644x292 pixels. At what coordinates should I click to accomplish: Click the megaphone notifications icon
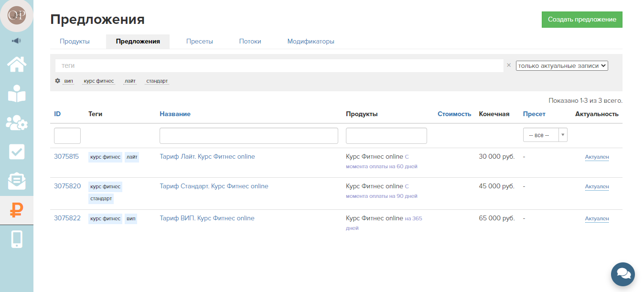(17, 41)
